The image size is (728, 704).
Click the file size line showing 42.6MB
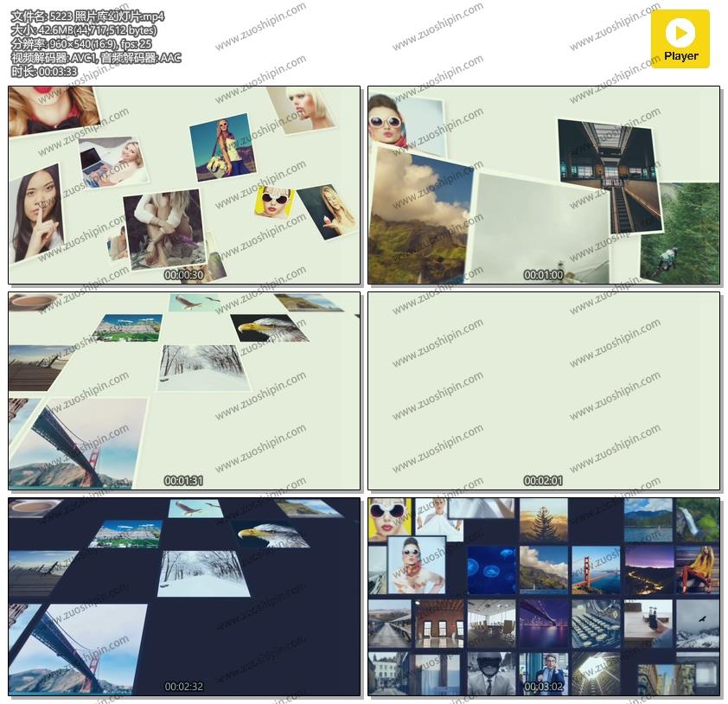click(84, 30)
